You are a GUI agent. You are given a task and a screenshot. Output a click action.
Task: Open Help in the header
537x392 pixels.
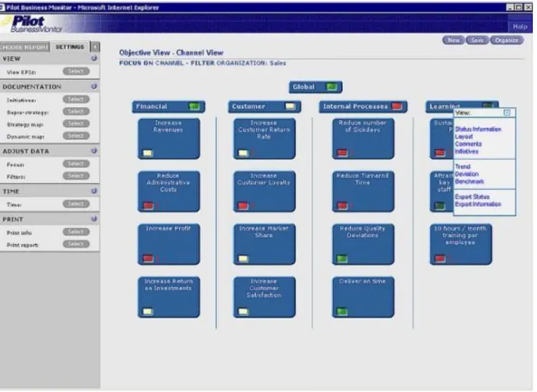click(520, 26)
